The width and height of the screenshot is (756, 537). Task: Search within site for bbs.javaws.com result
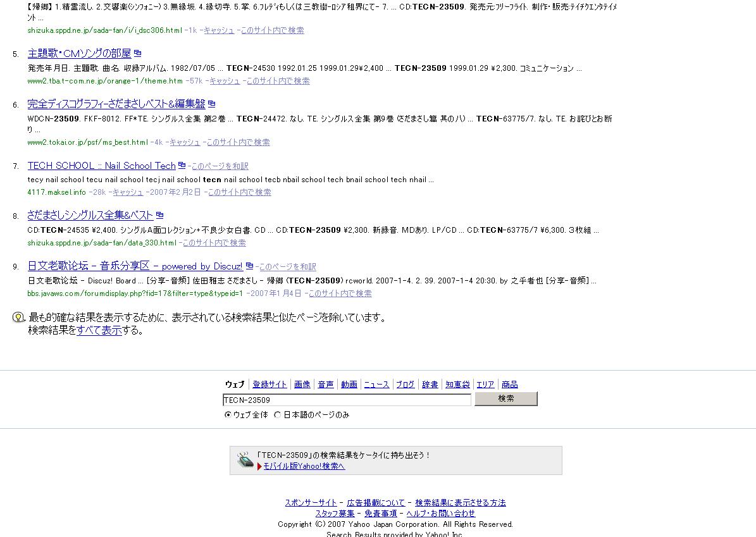340,293
